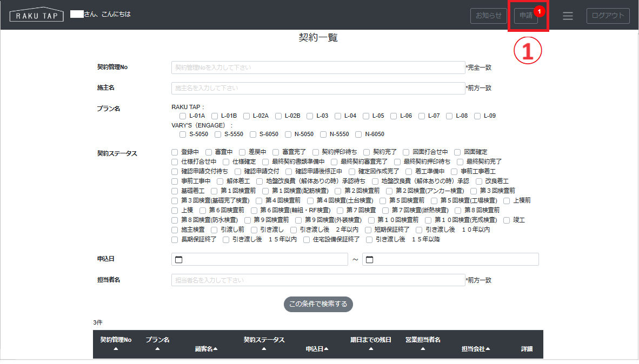
Task: Tick the L-02A plan checkbox
Action: (x=246, y=116)
